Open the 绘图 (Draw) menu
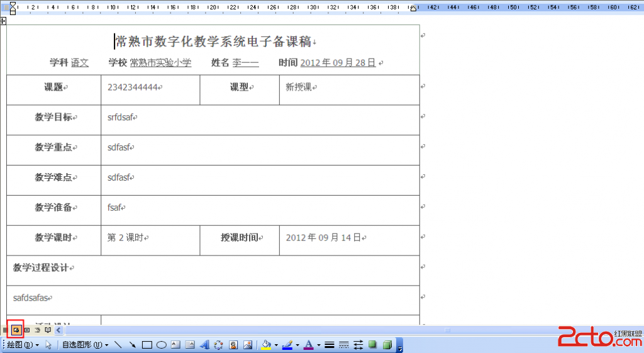 [23, 345]
